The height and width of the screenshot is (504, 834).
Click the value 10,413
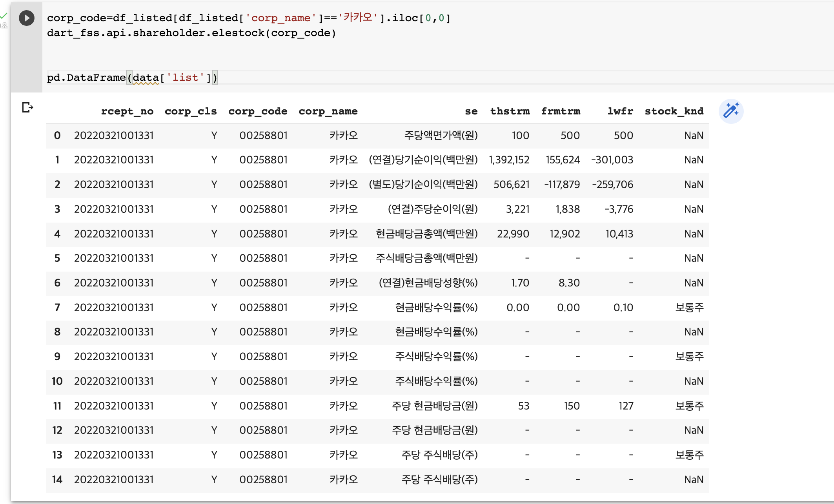coord(619,234)
